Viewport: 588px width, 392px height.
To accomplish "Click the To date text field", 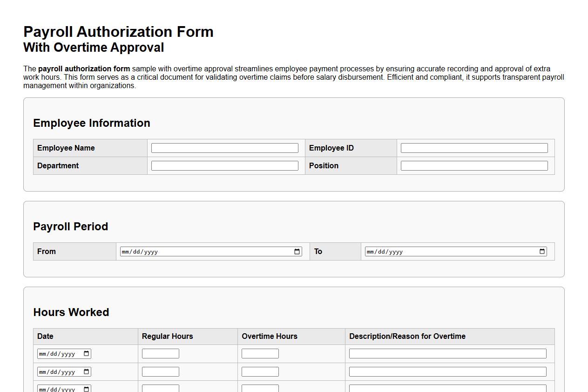I will pos(452,251).
